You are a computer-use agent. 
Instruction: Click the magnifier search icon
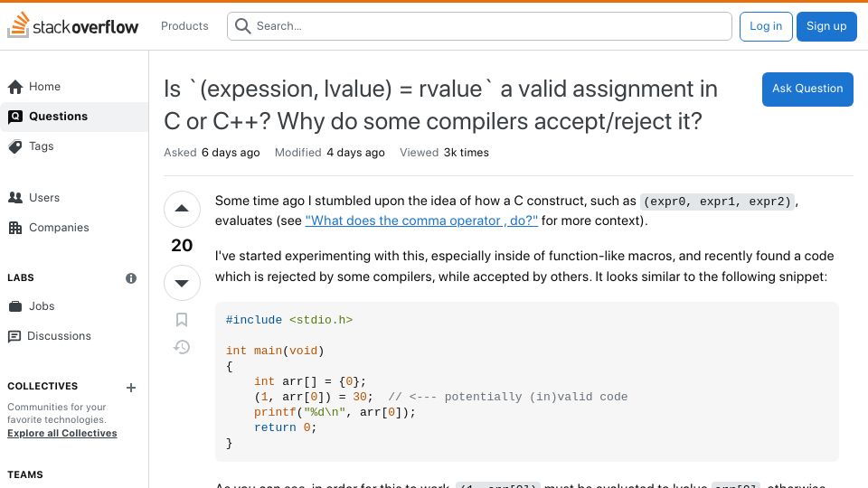click(242, 26)
